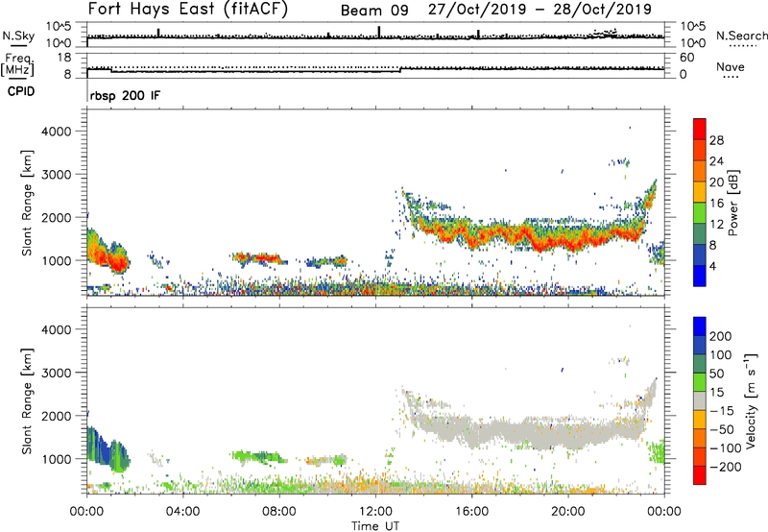The width and height of the screenshot is (768, 532).
Task: Click the "Freq. [MHz]" axis label
Action: [17, 64]
